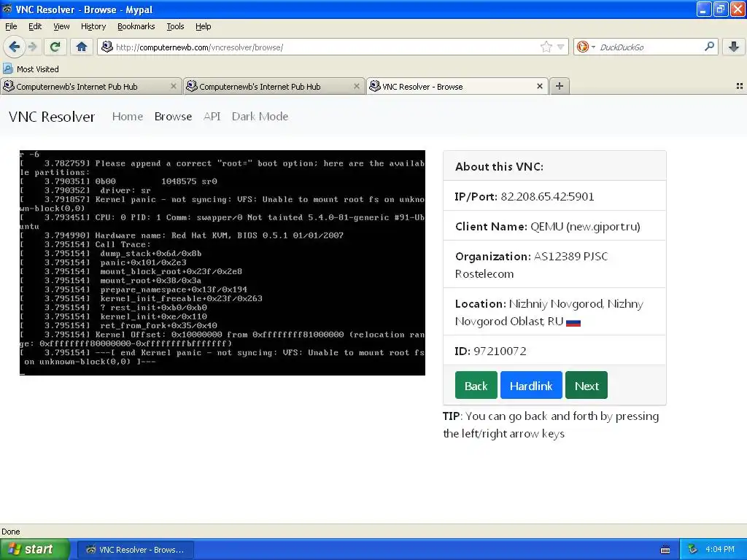
Task: Open the File menu
Action: [11, 26]
